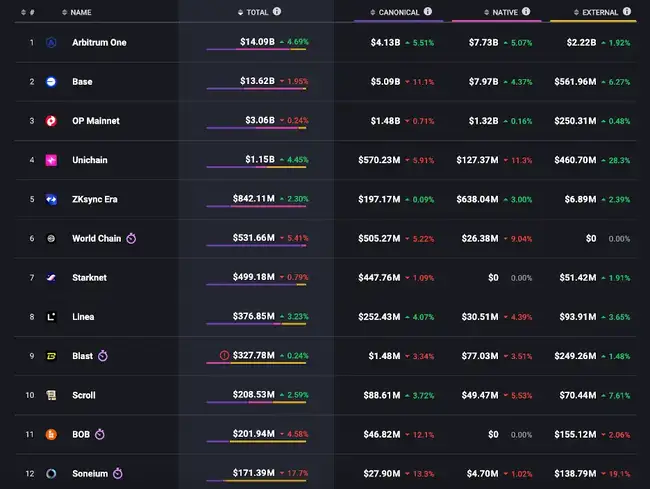Click the stopwatch icon beside World Chain
The image size is (650, 489).
(131, 239)
